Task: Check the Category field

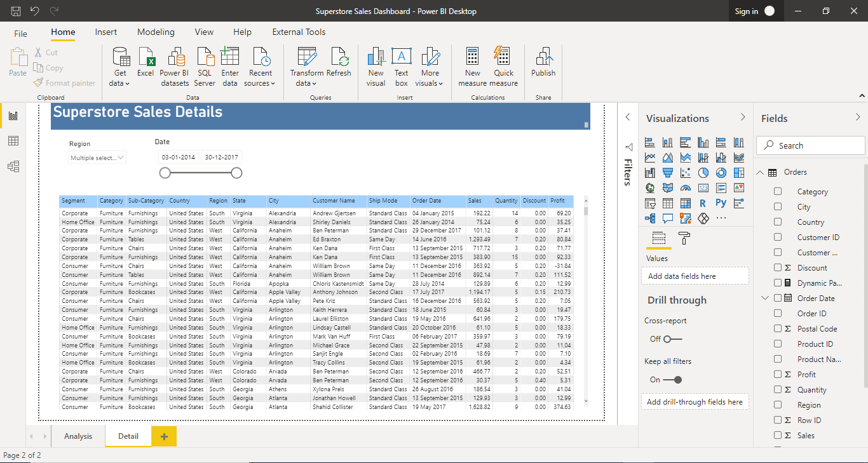Action: (778, 192)
